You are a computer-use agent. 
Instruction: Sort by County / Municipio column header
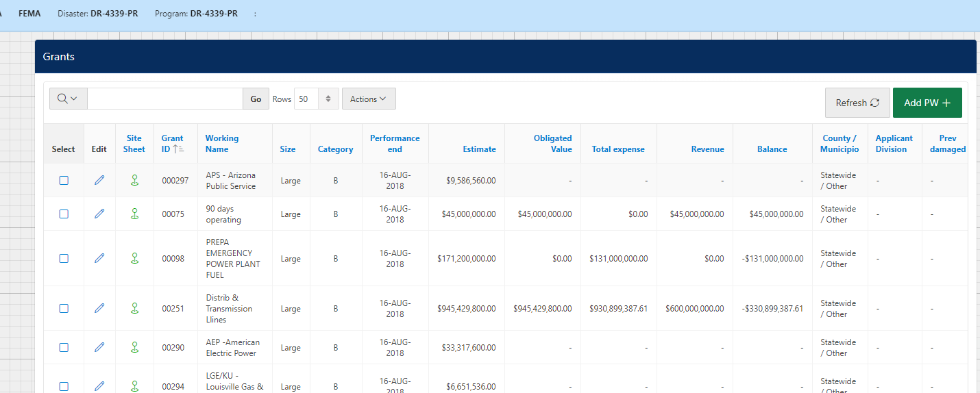[840, 143]
